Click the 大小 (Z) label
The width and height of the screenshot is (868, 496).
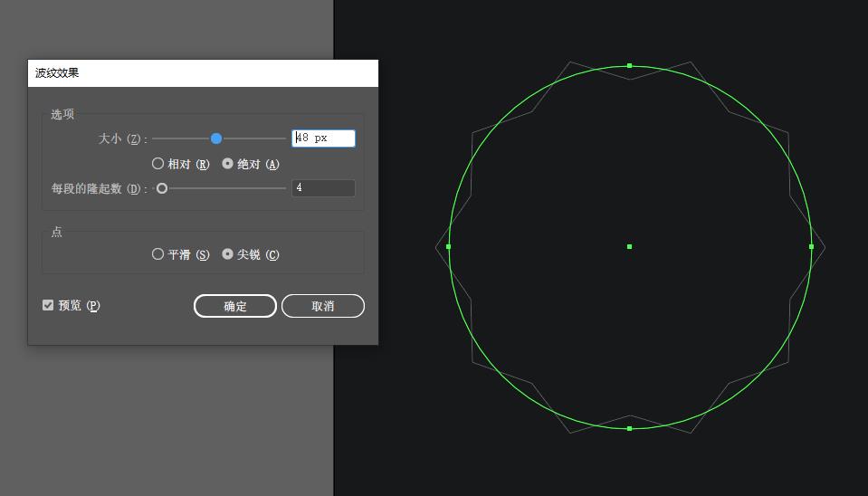coord(123,138)
